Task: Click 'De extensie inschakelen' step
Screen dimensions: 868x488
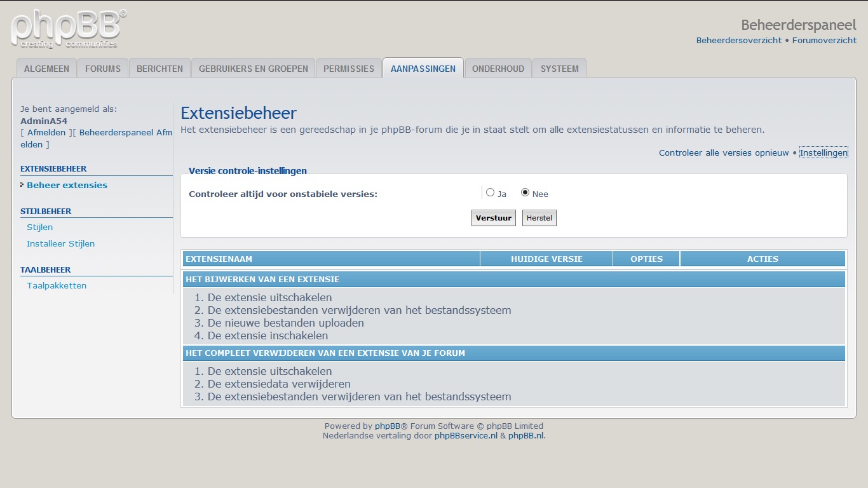Action: (268, 335)
